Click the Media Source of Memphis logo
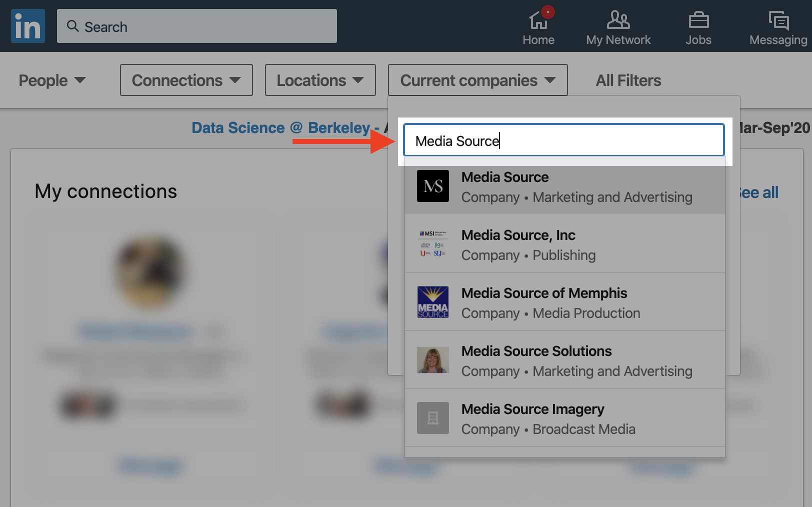812x507 pixels. [x=433, y=302]
